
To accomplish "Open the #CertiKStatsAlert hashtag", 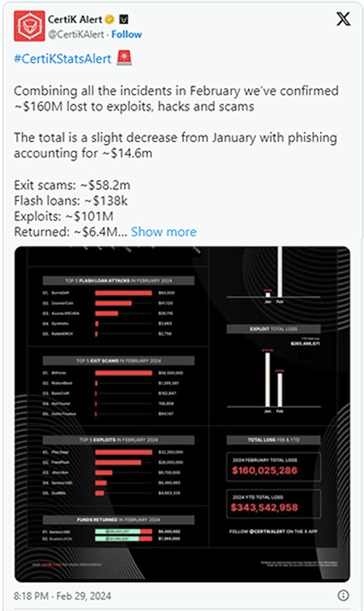I will (63, 59).
